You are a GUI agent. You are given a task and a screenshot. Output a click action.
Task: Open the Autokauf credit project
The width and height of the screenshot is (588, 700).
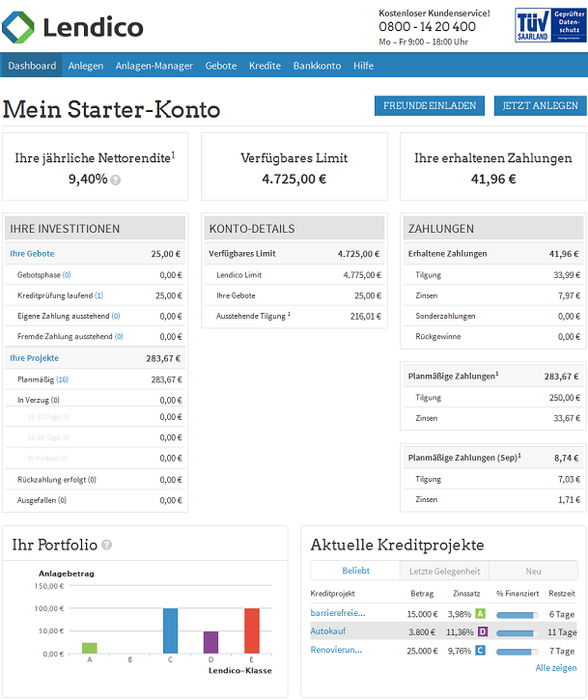(328, 631)
